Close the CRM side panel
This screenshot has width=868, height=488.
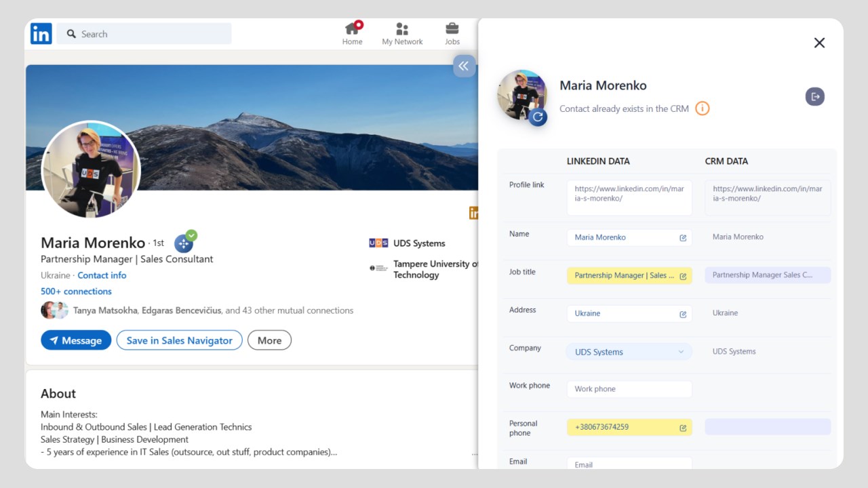(819, 43)
